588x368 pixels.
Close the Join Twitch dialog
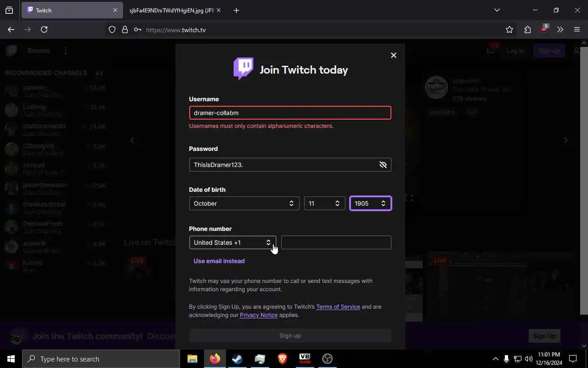click(x=393, y=55)
